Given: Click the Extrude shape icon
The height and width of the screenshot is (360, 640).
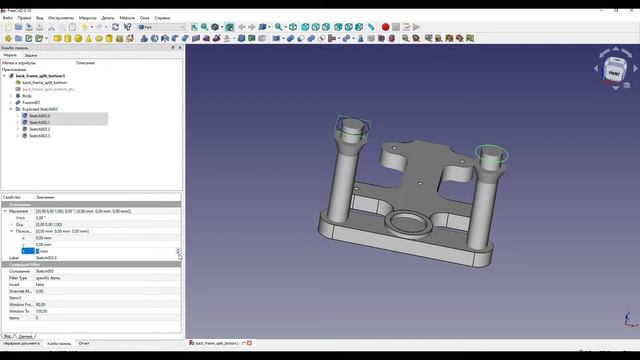Looking at the screenshot, I should [x=144, y=38].
